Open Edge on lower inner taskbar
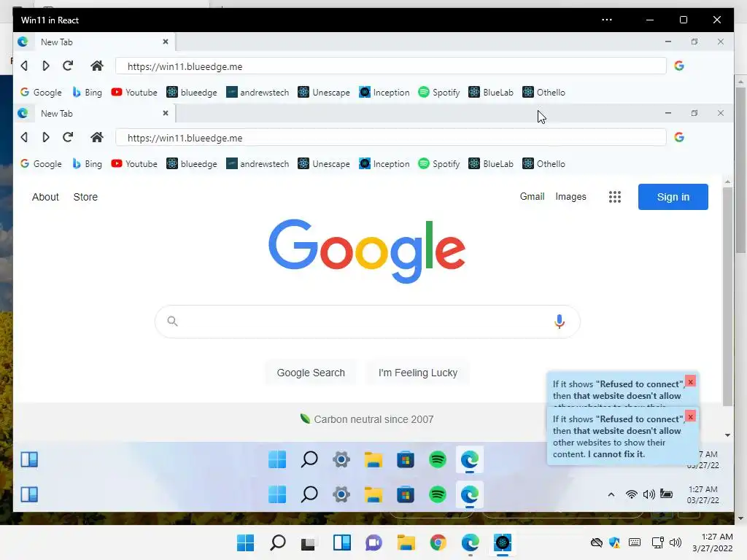 pyautogui.click(x=470, y=494)
